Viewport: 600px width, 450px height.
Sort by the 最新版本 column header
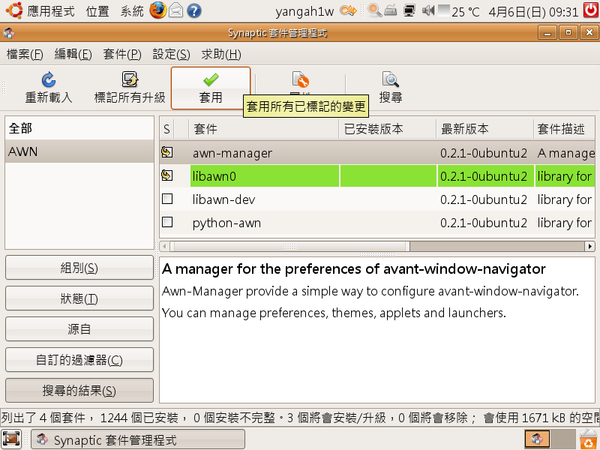(x=485, y=129)
